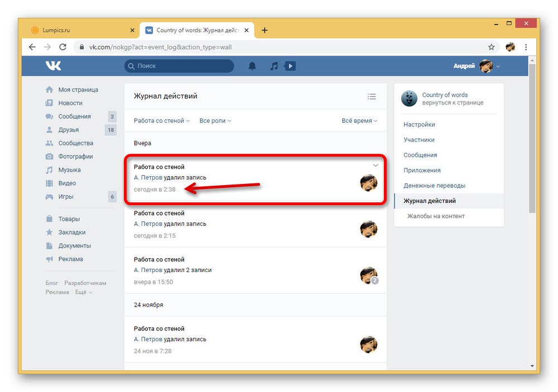Click the Друзья person icon

click(x=49, y=130)
